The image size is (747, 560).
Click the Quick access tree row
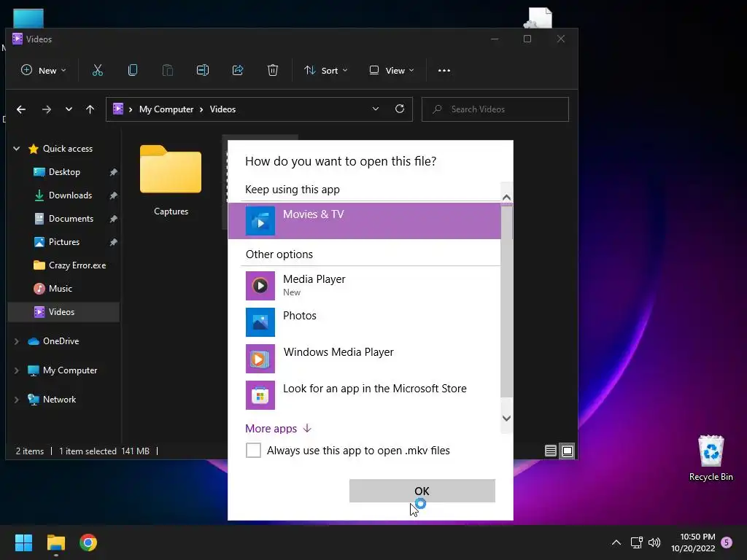coord(64,149)
